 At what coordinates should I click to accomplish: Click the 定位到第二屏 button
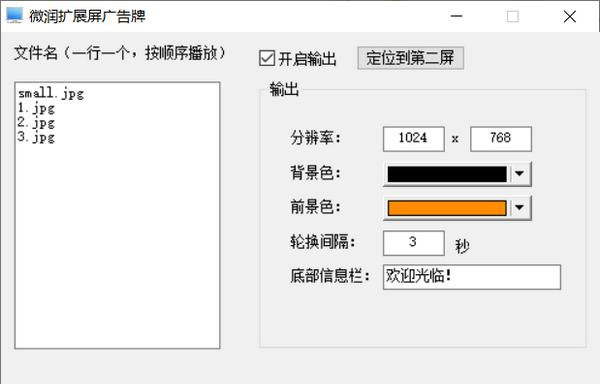[411, 58]
